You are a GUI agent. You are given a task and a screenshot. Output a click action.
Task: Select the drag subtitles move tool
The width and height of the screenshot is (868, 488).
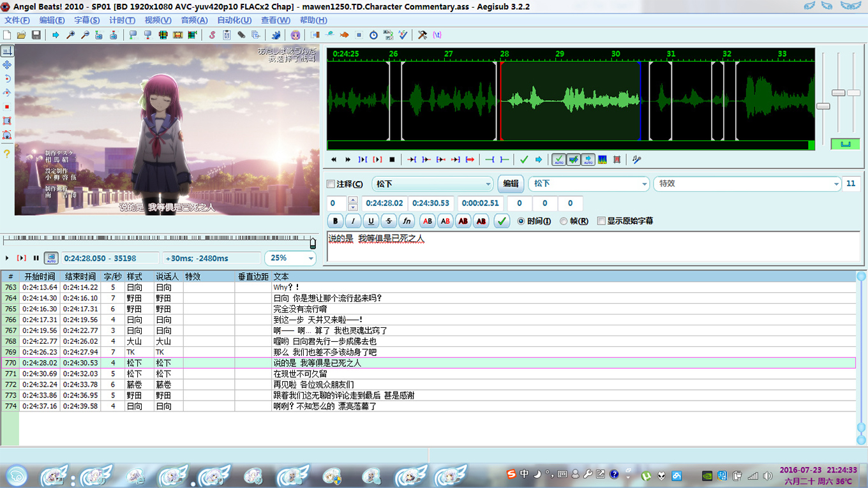[7, 64]
